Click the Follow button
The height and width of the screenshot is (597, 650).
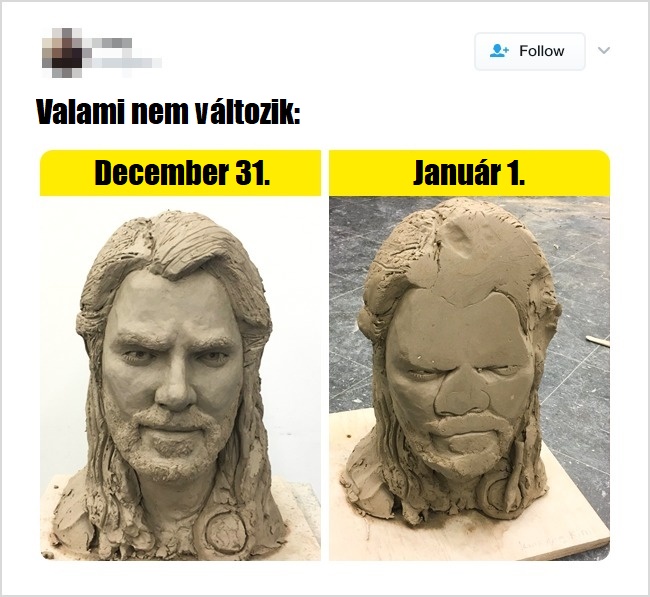529,51
